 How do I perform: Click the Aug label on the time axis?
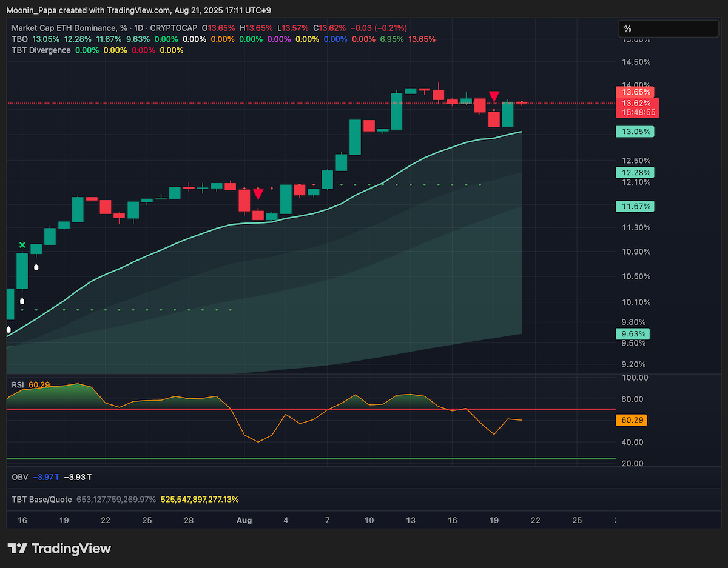point(244,520)
